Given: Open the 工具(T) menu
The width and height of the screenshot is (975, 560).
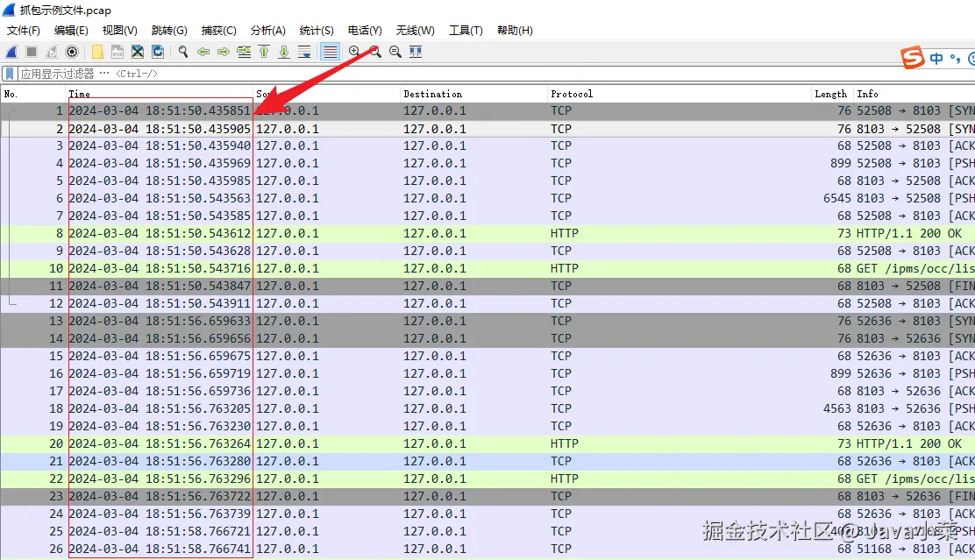Looking at the screenshot, I should pos(466,31).
